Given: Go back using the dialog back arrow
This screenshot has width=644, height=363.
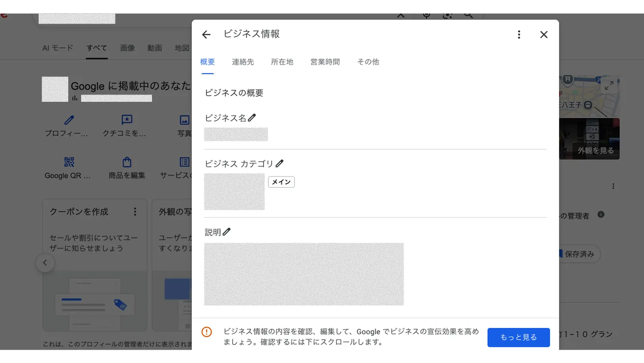Looking at the screenshot, I should (206, 34).
